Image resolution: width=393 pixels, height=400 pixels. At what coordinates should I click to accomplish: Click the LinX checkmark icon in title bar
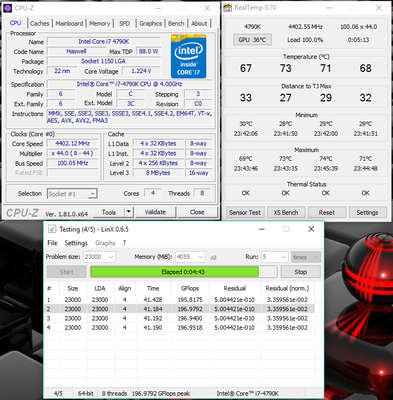point(52,229)
